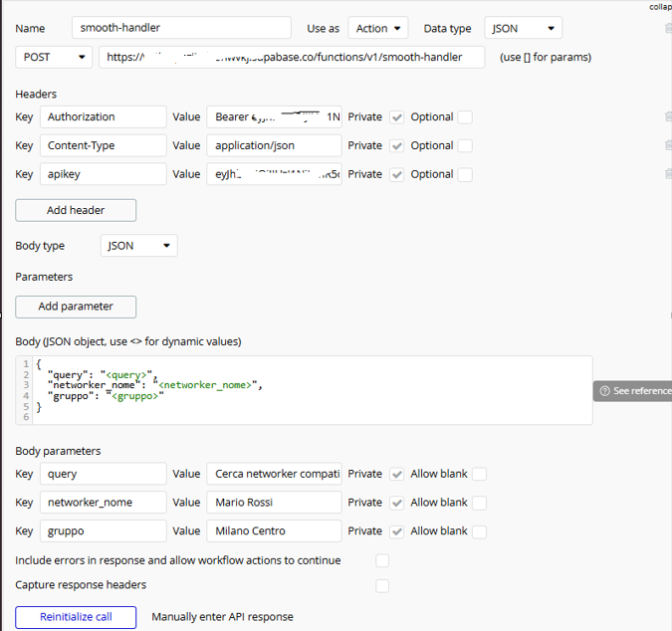Enable include errors in response checkbox

382,561
